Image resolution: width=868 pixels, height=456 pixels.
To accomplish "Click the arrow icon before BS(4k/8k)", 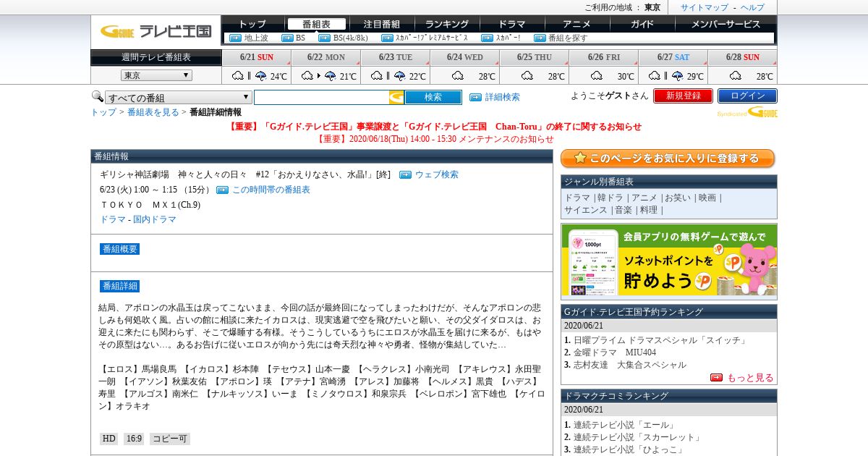I will pos(324,38).
